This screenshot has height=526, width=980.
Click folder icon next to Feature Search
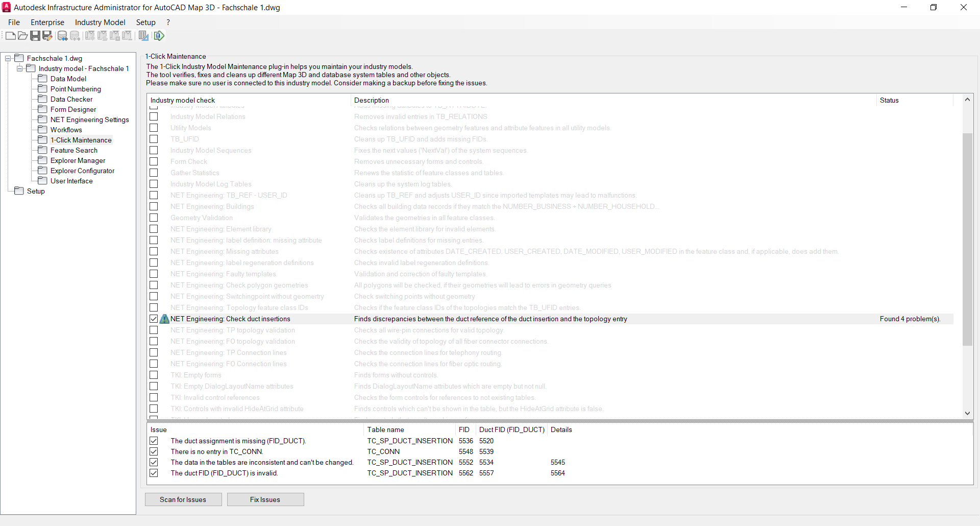(43, 150)
